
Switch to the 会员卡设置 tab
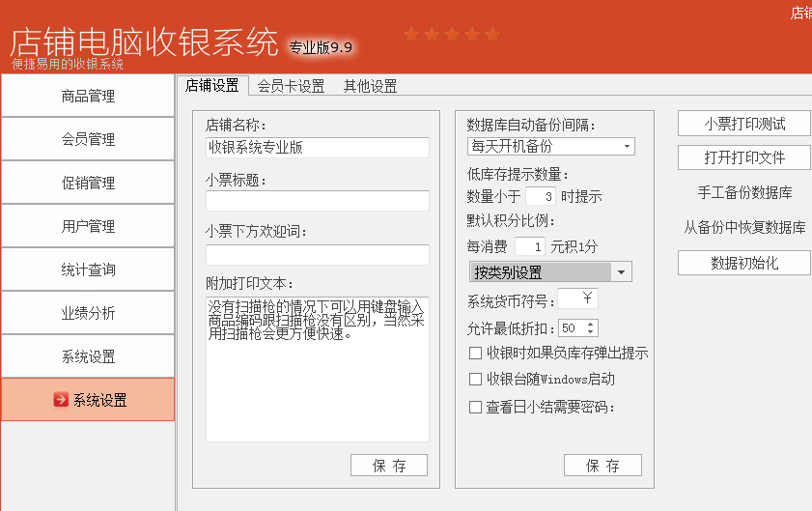(291, 86)
